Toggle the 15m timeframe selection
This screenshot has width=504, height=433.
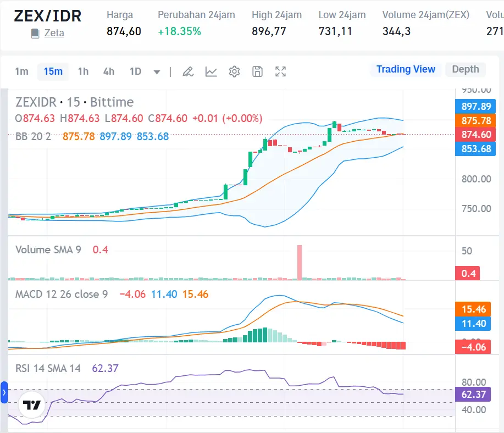tap(53, 71)
